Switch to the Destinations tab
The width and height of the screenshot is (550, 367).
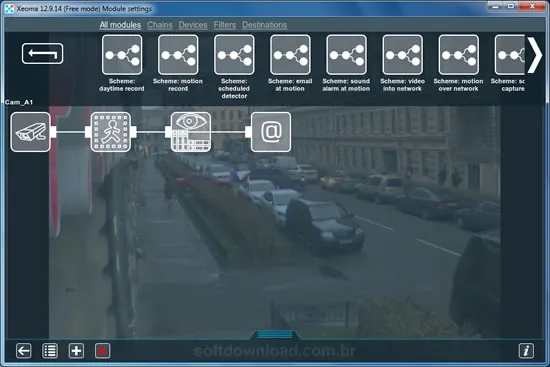[264, 25]
